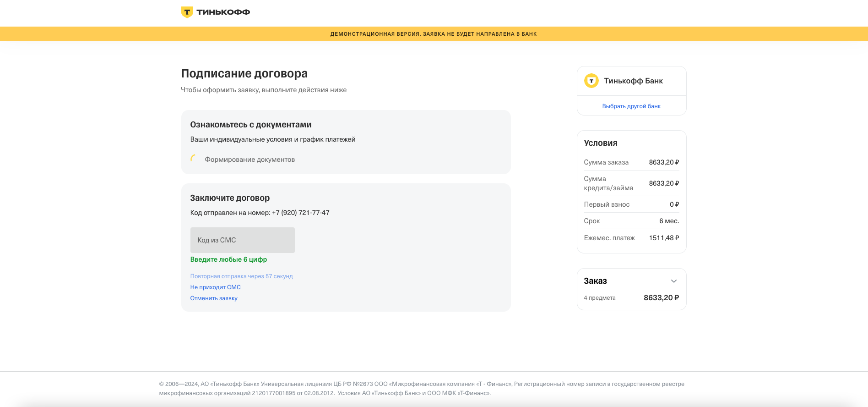Click the green Введите любые 6 цифр hint
Screen dimensions: 868x407
point(228,259)
